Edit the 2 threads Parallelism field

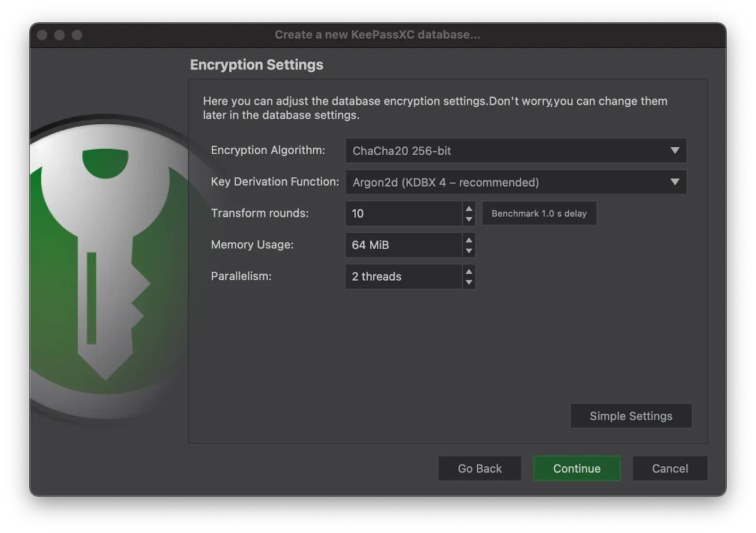tap(404, 276)
